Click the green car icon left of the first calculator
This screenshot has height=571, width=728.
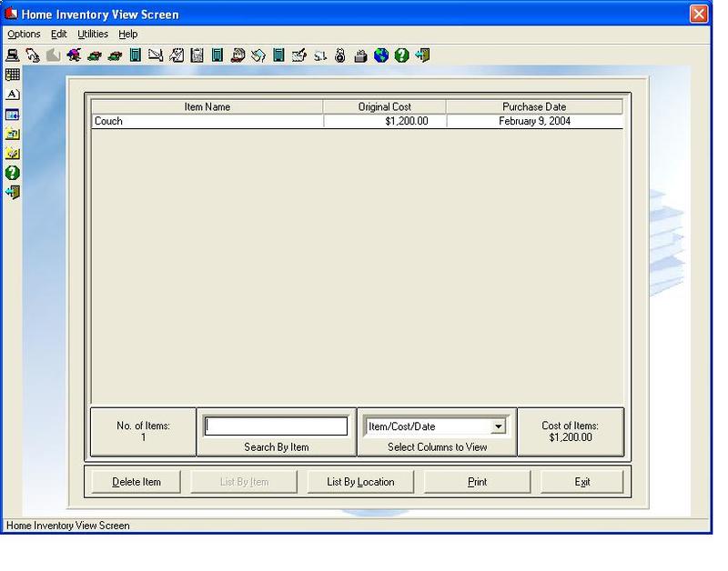tap(115, 55)
